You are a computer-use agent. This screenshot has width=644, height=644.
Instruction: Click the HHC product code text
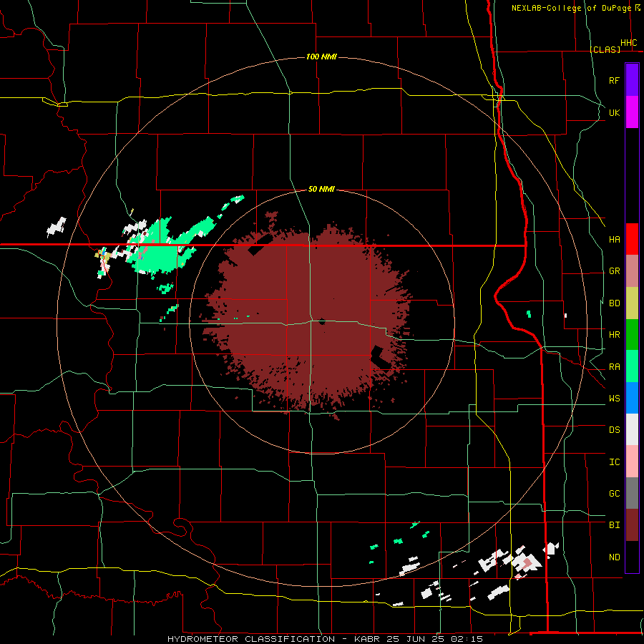pos(628,43)
